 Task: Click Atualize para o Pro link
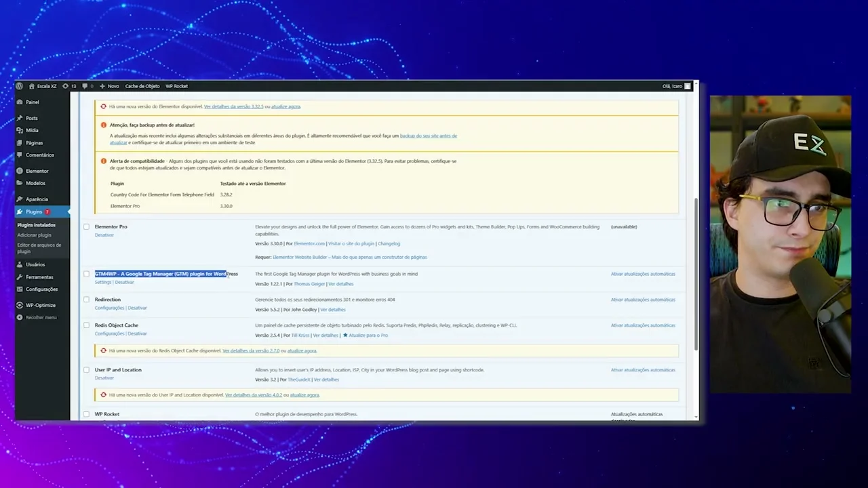pyautogui.click(x=368, y=335)
